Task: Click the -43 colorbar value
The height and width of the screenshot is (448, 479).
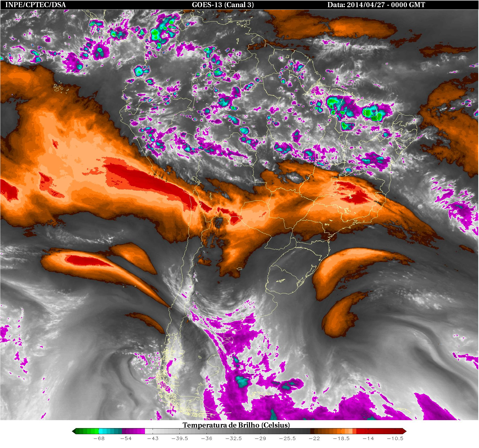Action: [x=153, y=439]
